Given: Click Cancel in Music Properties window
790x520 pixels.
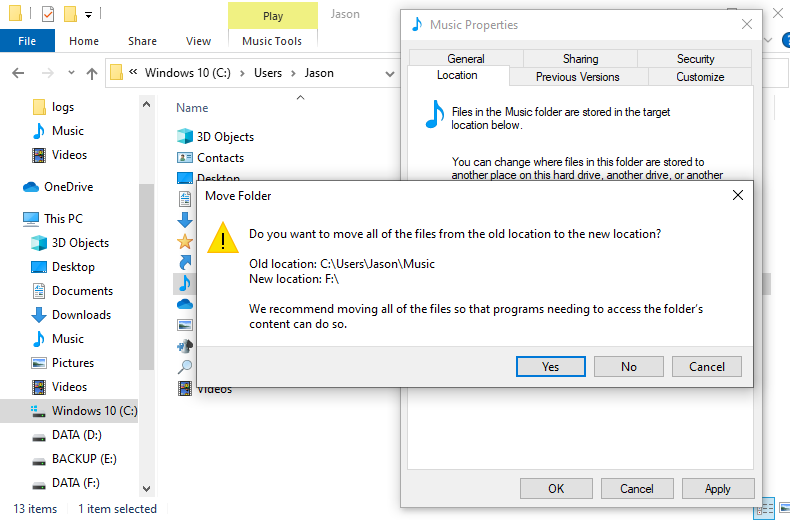Looking at the screenshot, I should [637, 488].
